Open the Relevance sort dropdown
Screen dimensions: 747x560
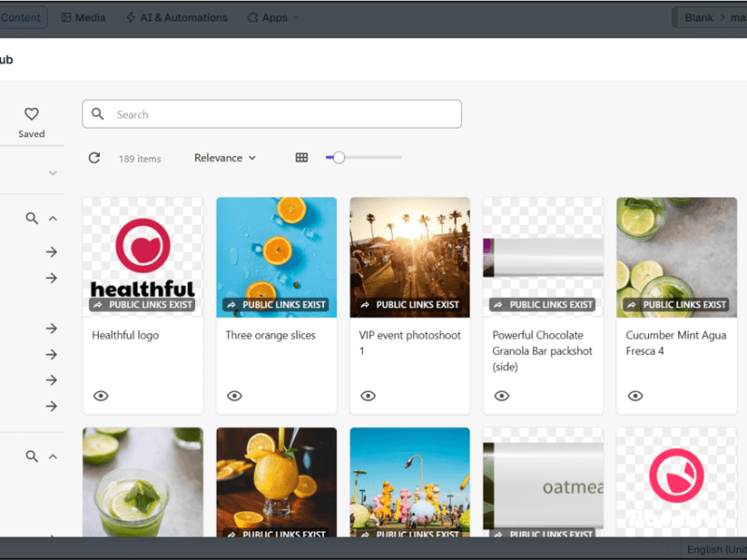click(x=224, y=158)
